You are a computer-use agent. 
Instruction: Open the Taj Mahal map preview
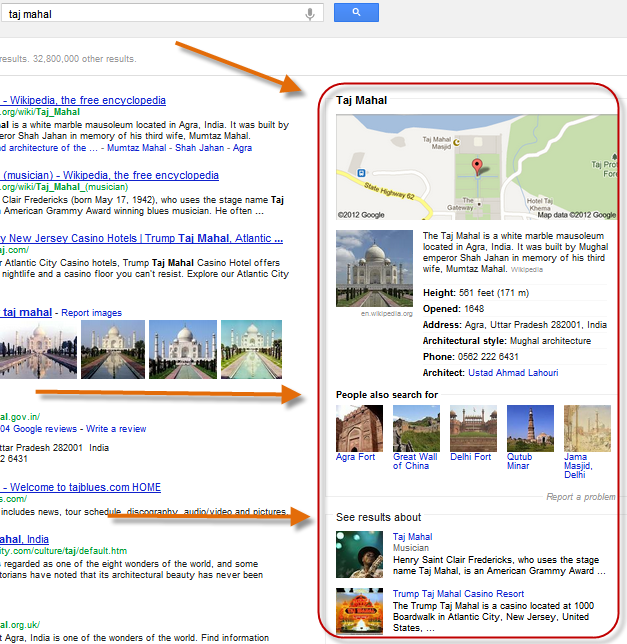[x=476, y=167]
